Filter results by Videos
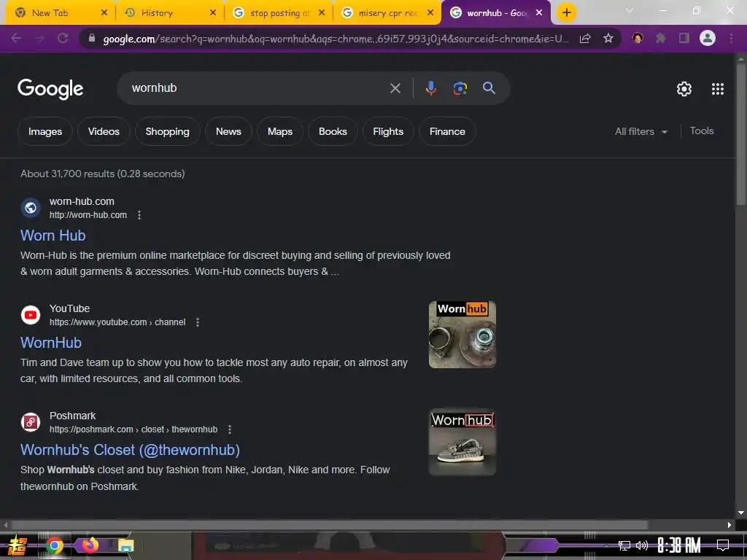747x560 pixels. 104,131
